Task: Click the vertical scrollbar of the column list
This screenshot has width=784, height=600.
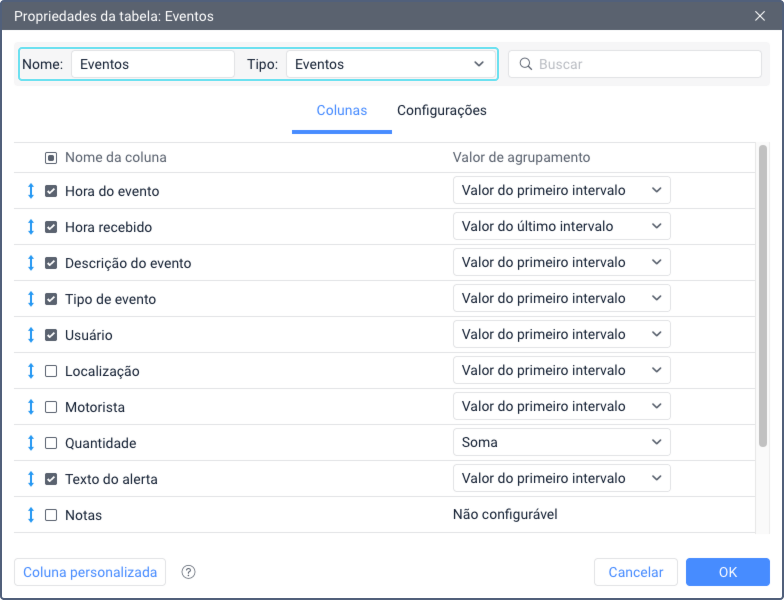Action: (762, 295)
